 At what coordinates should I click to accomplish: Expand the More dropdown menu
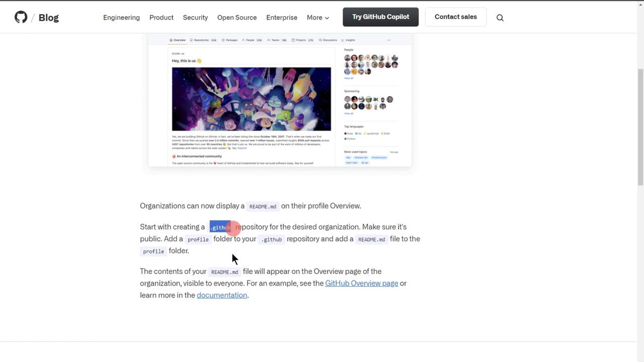[318, 17]
